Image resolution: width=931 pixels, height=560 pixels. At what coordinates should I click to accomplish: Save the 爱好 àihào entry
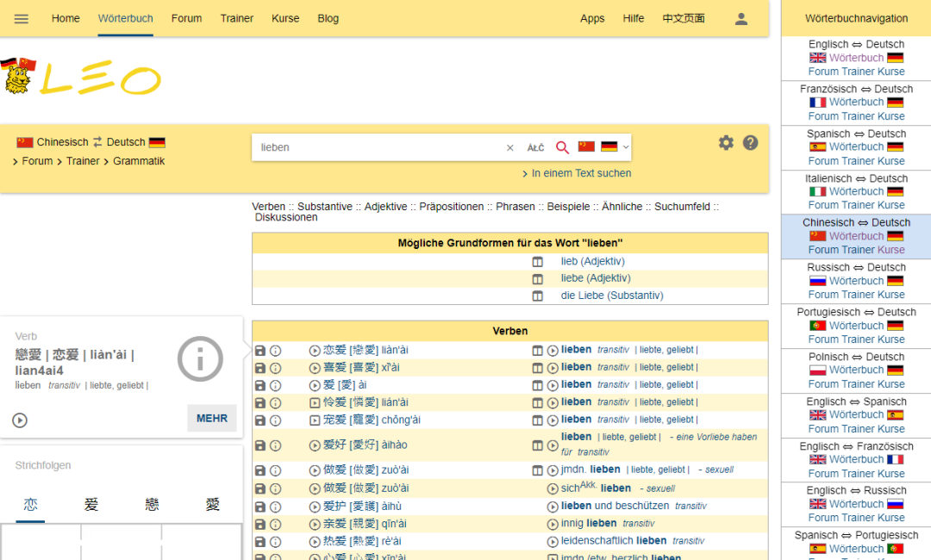[260, 445]
